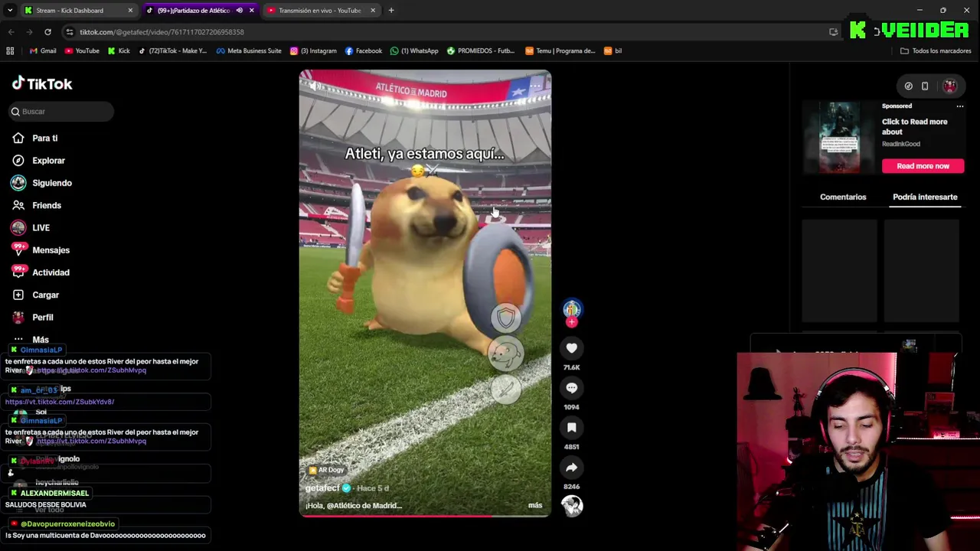Click the circular header icon near avatar

(x=908, y=86)
